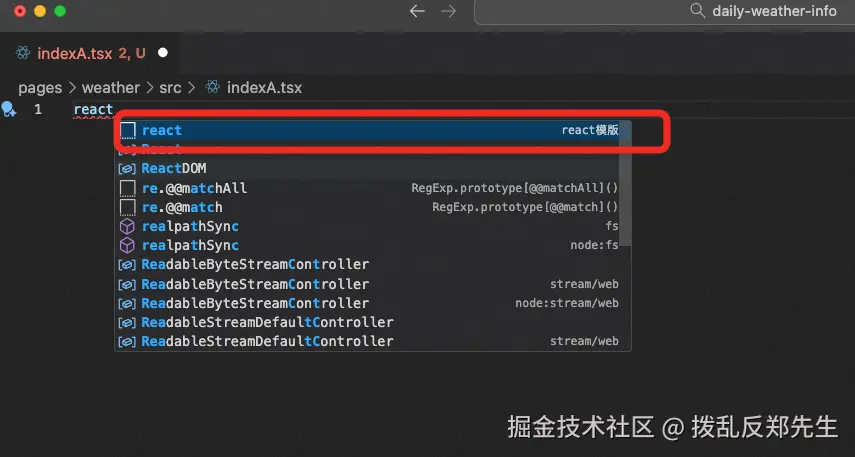Click the snippet icon beside react suggestion
The width and height of the screenshot is (855, 457).
coord(128,130)
